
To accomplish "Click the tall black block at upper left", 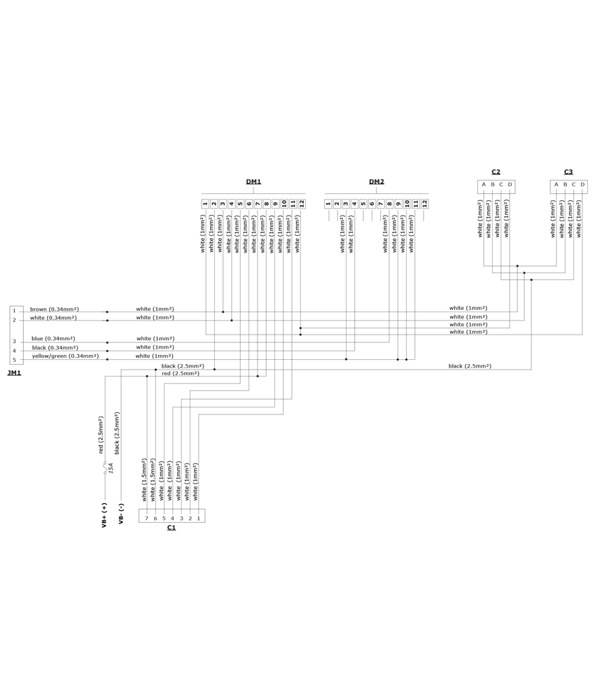I will 45,238.
